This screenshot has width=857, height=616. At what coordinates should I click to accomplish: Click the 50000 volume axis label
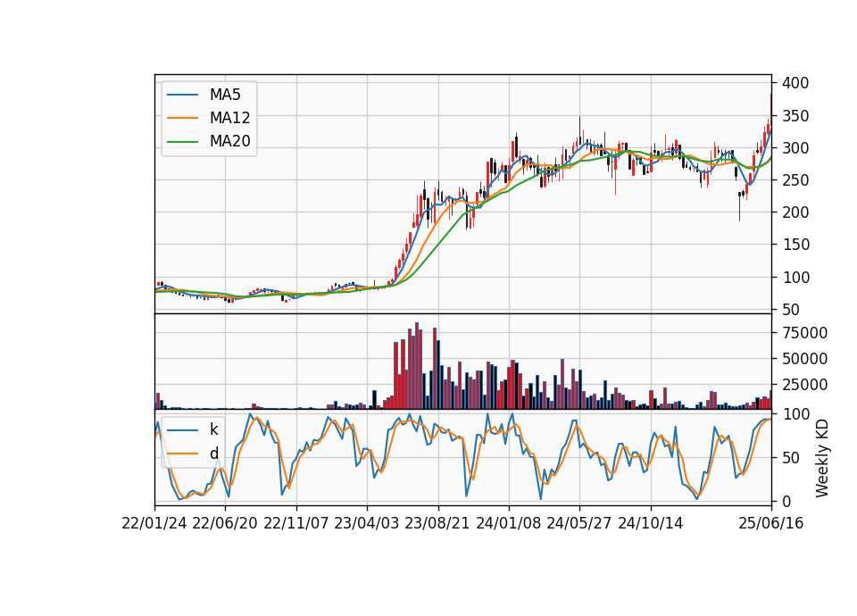804,359
